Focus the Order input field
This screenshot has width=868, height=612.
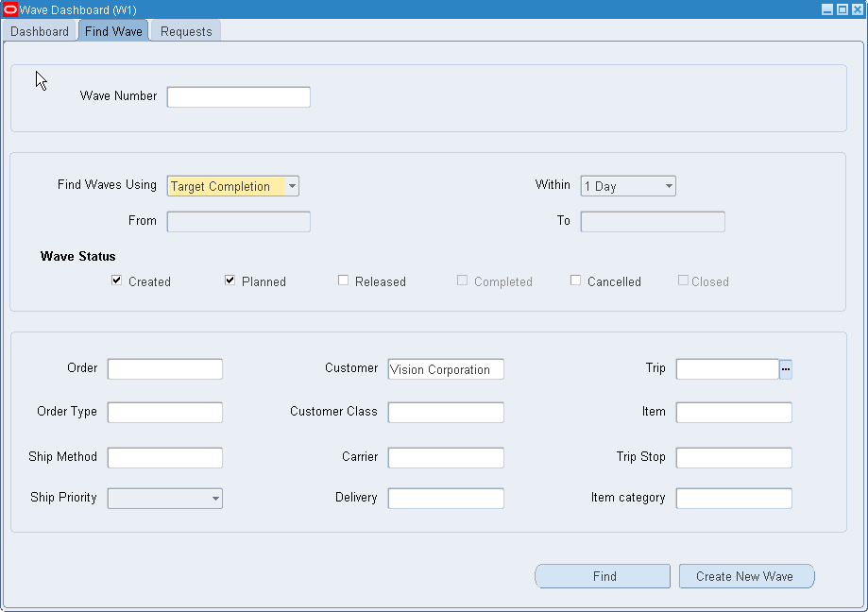[165, 369]
